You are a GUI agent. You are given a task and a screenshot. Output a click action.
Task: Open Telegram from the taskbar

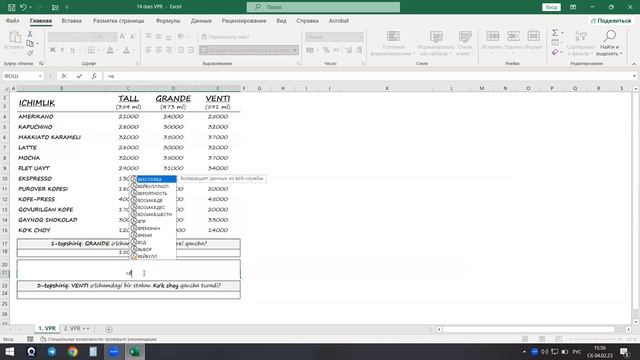(x=52, y=351)
